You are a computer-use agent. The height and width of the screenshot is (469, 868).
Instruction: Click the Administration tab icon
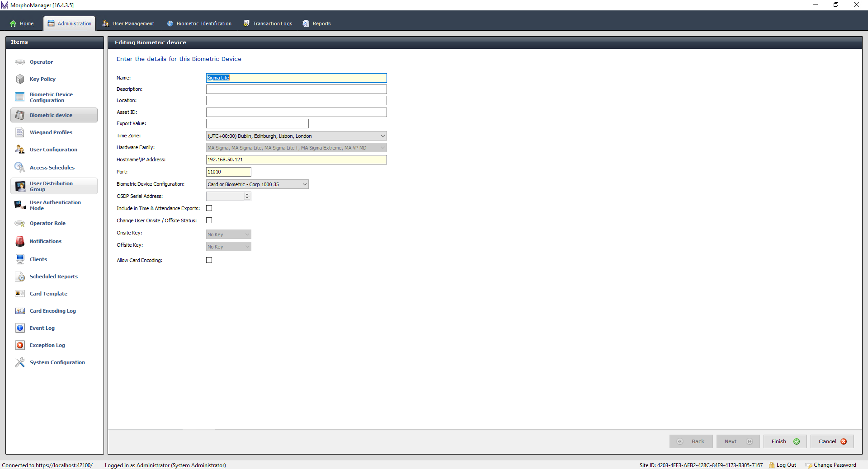click(51, 23)
